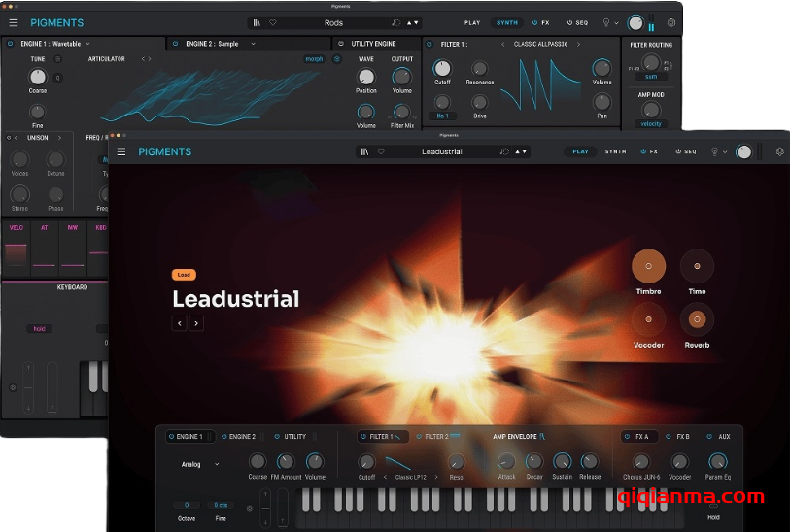Expand Engine 1 Wavetable type dropdown
The image size is (790, 532).
pyautogui.click(x=87, y=44)
